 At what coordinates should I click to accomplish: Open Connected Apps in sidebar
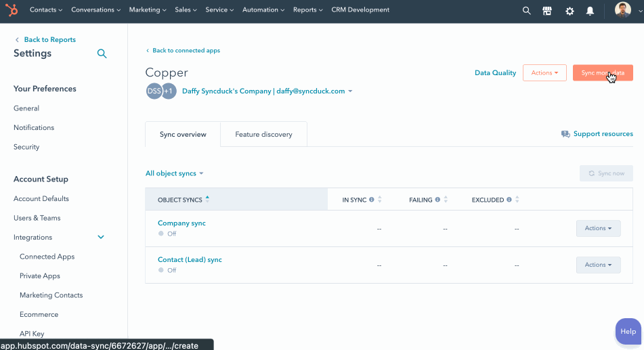click(47, 257)
